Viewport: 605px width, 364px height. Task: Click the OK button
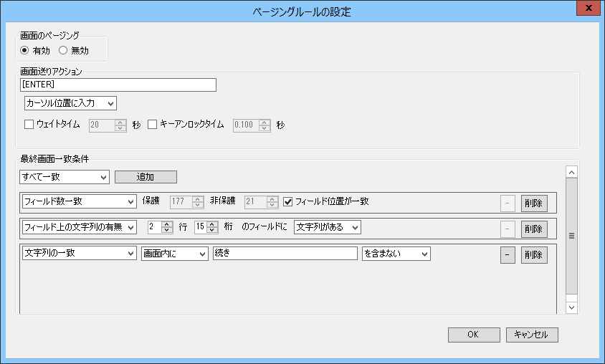tap(474, 335)
